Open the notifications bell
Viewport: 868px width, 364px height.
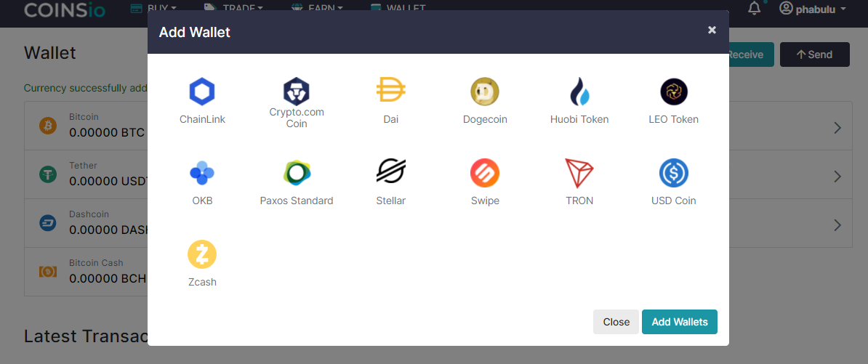[x=755, y=9]
